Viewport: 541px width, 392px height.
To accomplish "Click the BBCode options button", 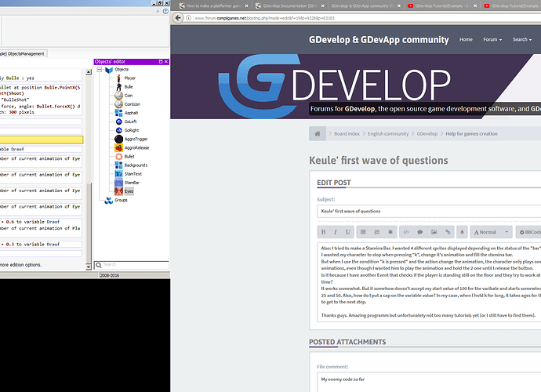I will (x=530, y=232).
